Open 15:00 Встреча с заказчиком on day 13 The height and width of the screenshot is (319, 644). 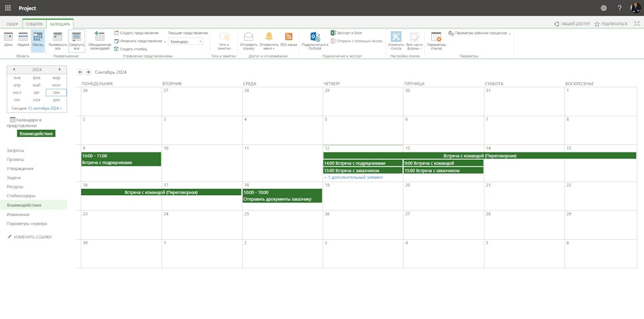[x=443, y=171]
